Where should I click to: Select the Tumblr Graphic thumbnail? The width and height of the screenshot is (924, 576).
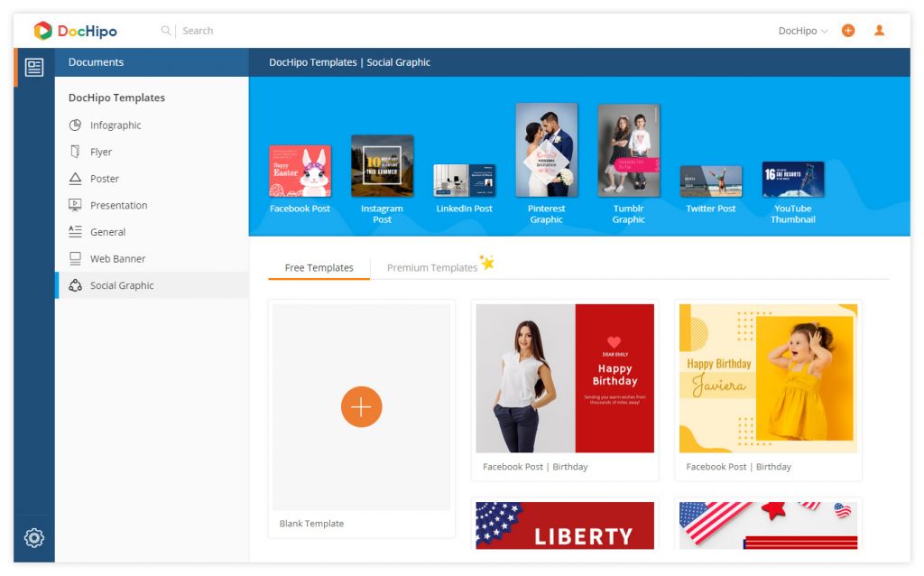(629, 151)
